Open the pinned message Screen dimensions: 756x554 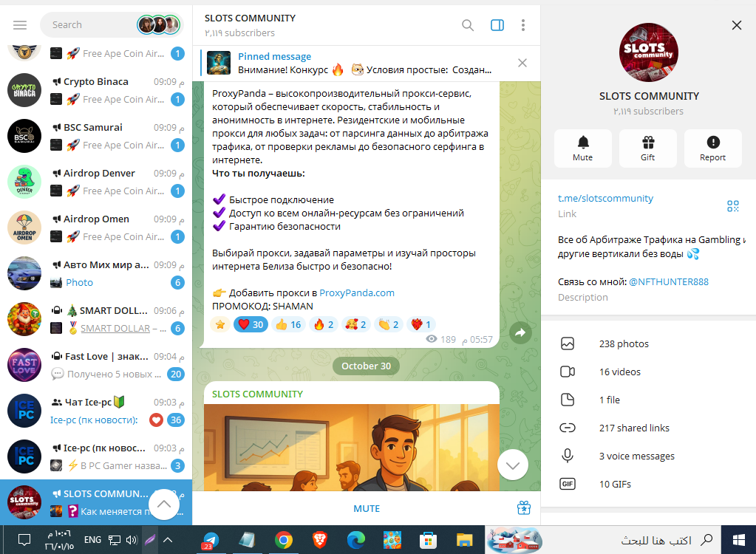coord(357,63)
